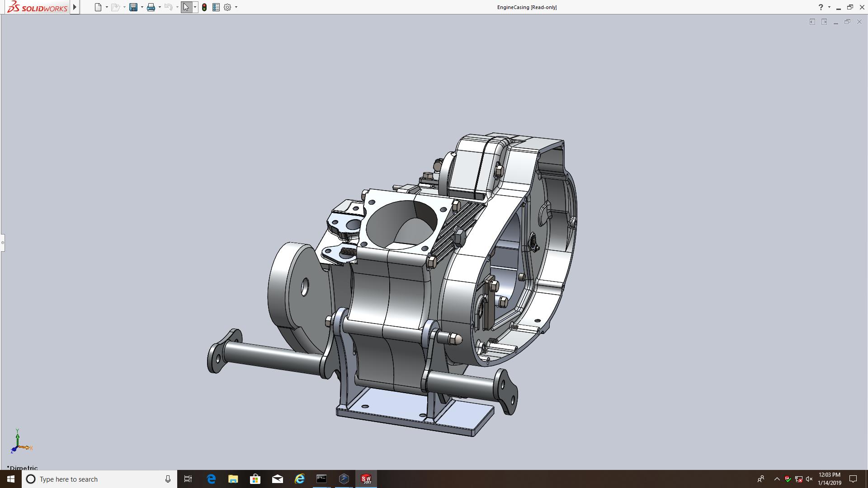
Task: Open the Options gear dropdown arrow
Action: [x=236, y=7]
